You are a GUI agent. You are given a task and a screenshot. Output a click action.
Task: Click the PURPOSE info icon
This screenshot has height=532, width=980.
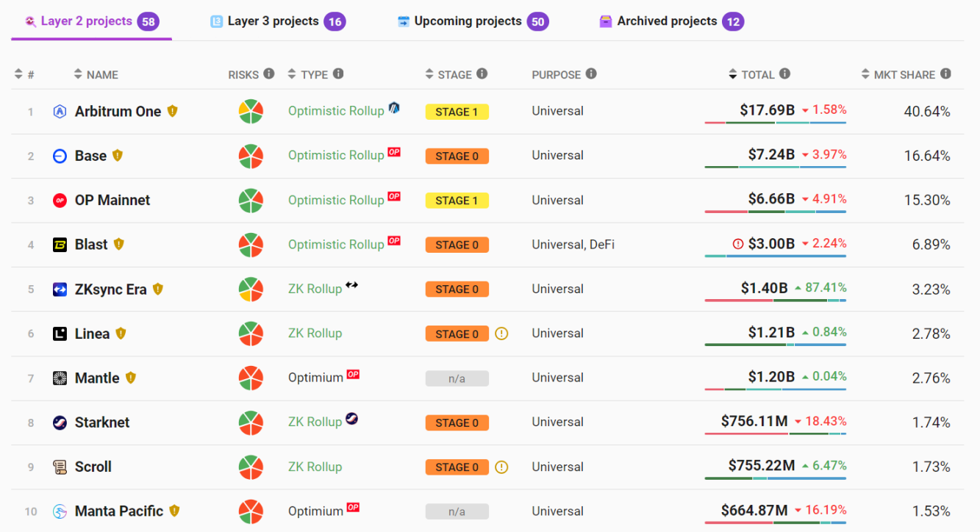591,73
